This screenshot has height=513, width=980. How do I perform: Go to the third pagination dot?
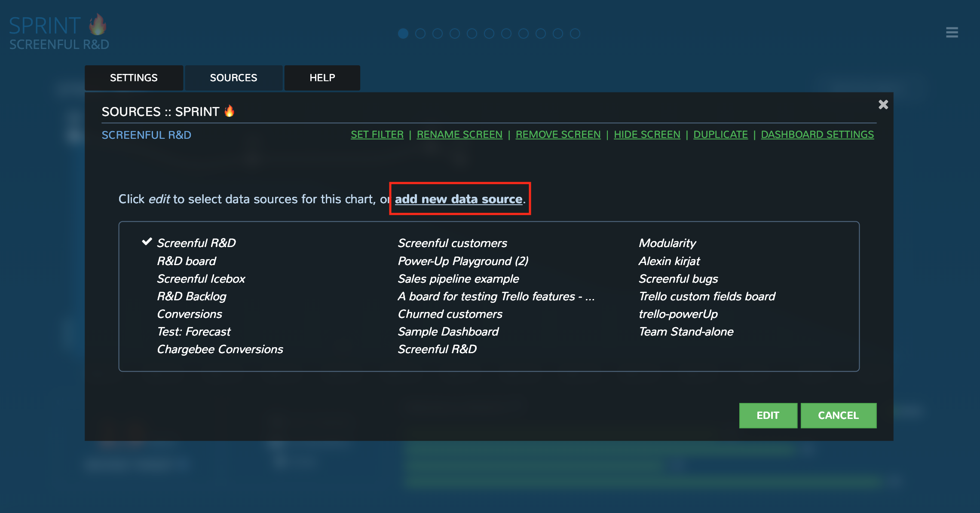point(438,34)
